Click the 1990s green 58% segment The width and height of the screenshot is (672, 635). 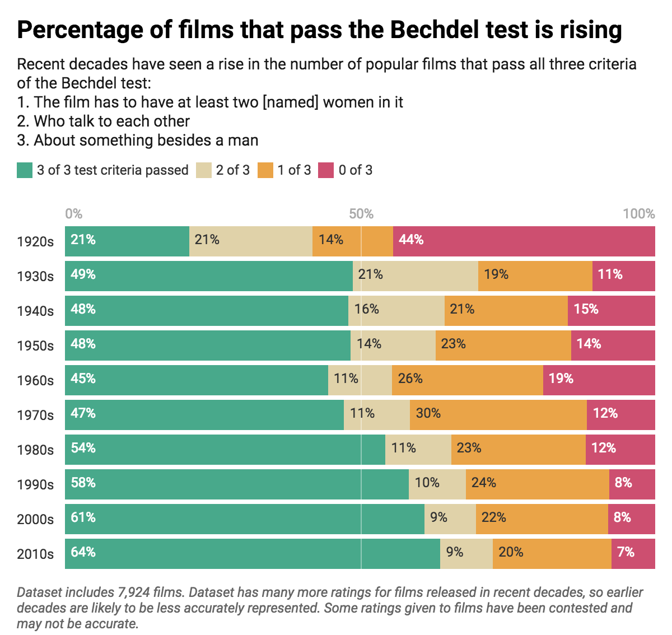(236, 484)
